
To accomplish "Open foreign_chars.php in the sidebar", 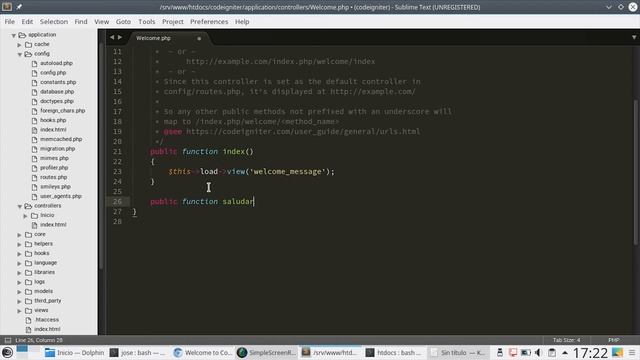I will coord(62,111).
